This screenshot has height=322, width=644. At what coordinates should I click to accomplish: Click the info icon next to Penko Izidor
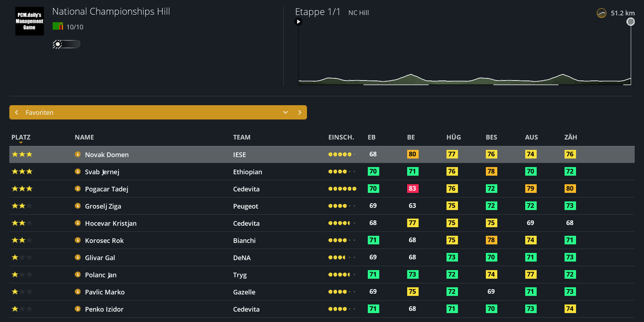click(x=78, y=309)
